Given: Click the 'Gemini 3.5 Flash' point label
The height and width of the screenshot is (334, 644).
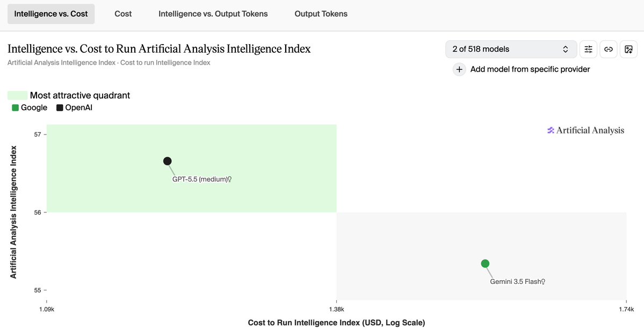Looking at the screenshot, I should [x=515, y=282].
